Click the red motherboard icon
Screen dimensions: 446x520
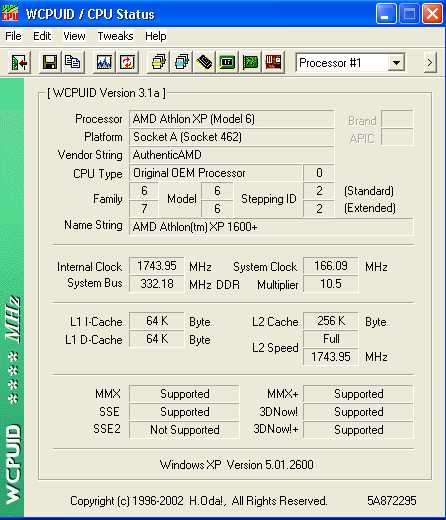point(273,62)
